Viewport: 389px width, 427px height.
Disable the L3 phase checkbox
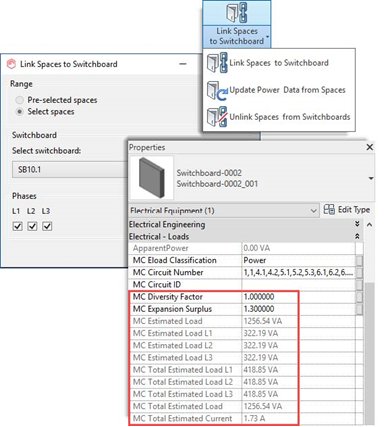(x=47, y=226)
